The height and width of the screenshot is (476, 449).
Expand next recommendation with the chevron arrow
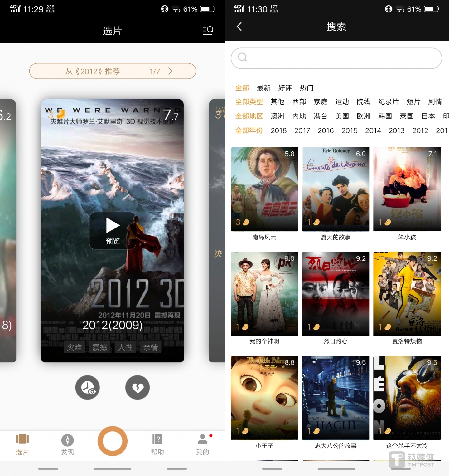tap(170, 71)
